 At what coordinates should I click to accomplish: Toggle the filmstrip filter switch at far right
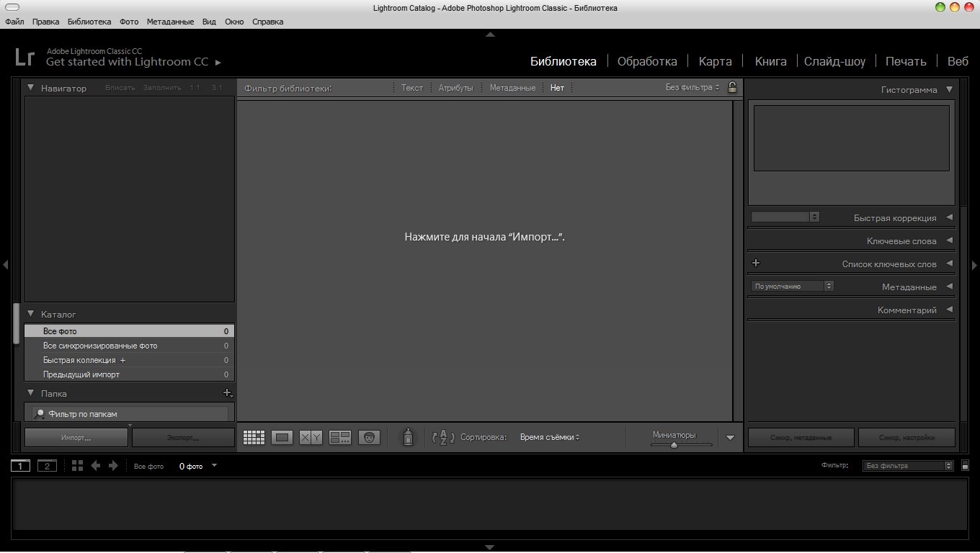coord(966,466)
